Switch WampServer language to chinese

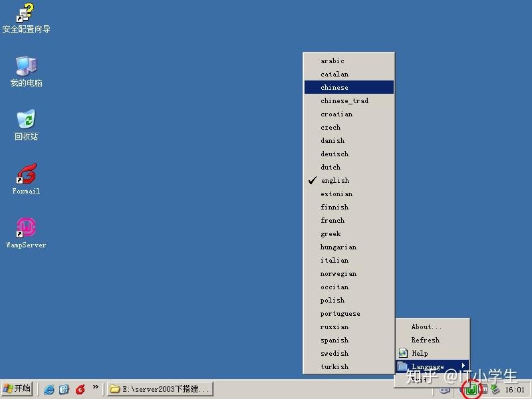(x=348, y=87)
